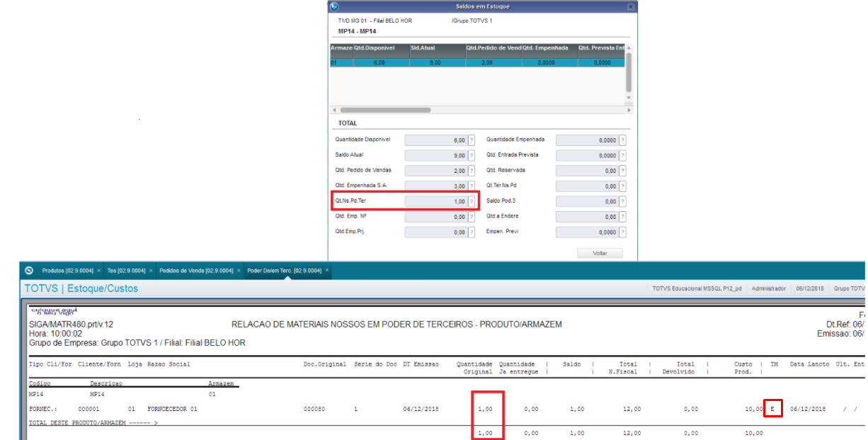Close the Tes tab

click(x=152, y=271)
